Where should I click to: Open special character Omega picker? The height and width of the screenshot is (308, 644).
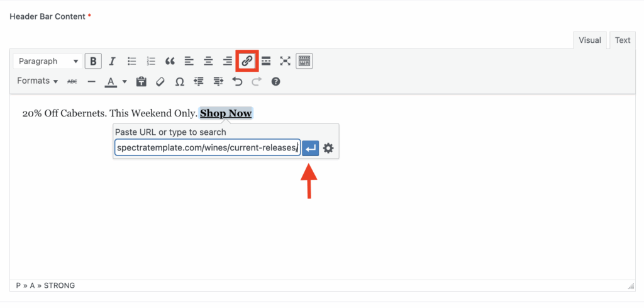click(179, 81)
